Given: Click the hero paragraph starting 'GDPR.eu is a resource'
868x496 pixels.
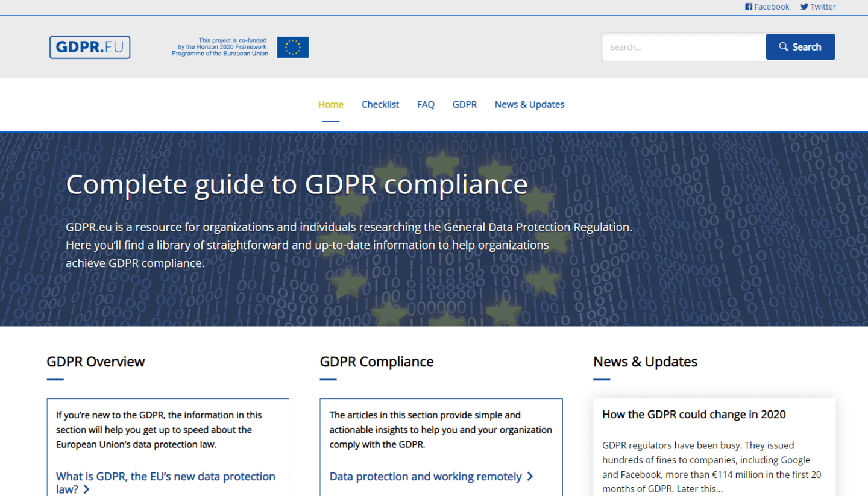Looking at the screenshot, I should tap(349, 245).
